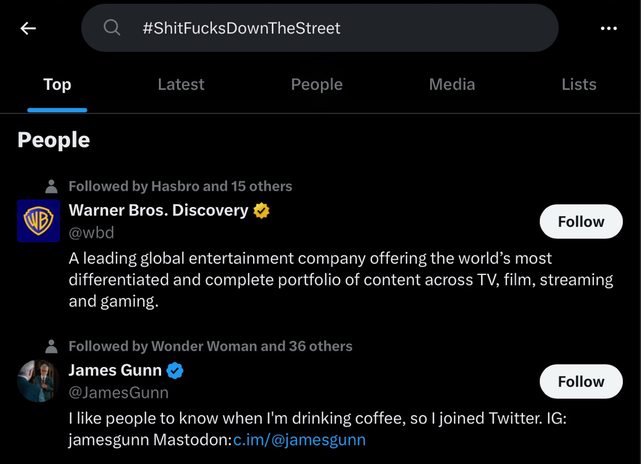Image resolution: width=641 pixels, height=464 pixels.
Task: Click James Gunn's profile picture
Action: point(39,381)
